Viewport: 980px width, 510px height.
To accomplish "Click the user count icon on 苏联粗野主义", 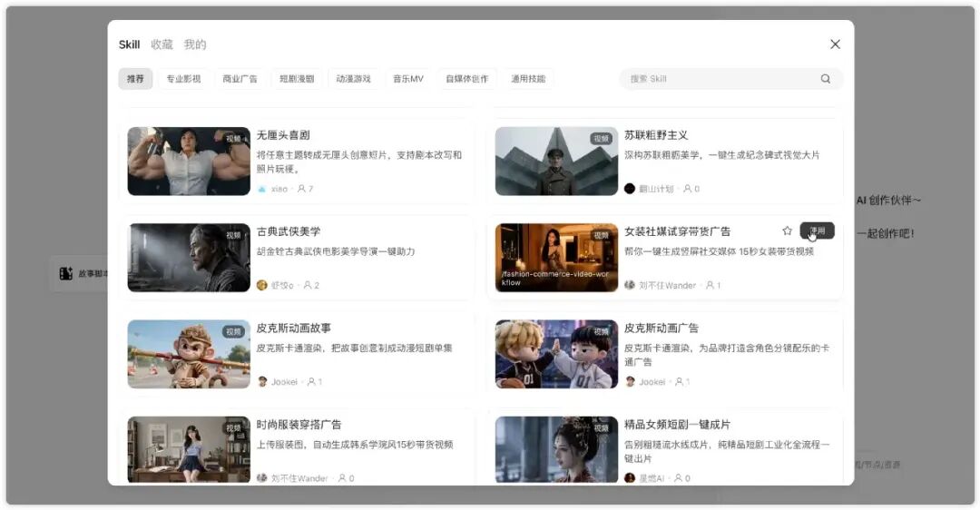I will (x=688, y=189).
